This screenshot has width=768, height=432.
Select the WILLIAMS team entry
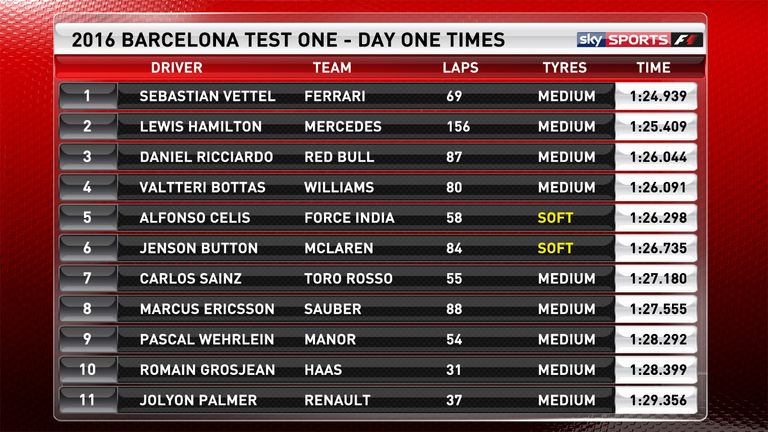coord(339,187)
